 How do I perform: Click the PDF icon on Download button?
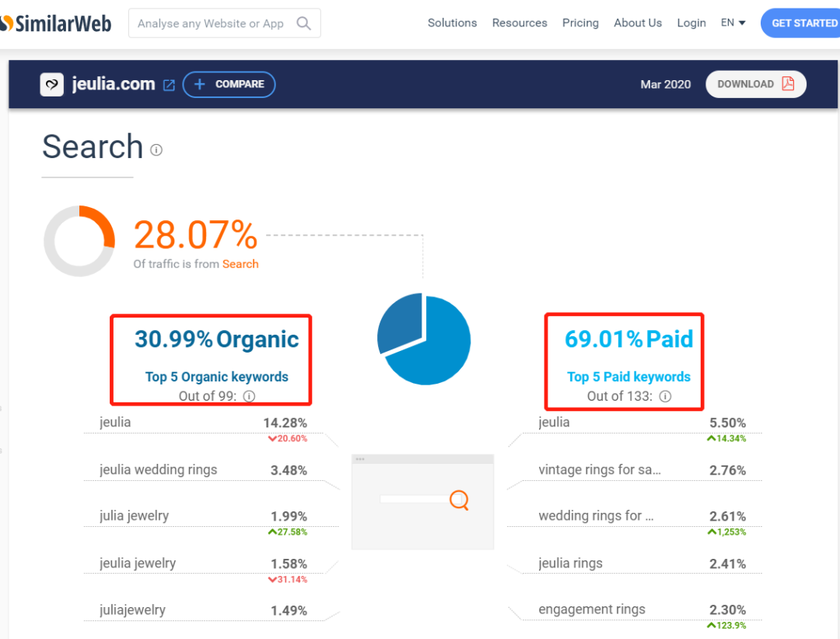[x=788, y=84]
